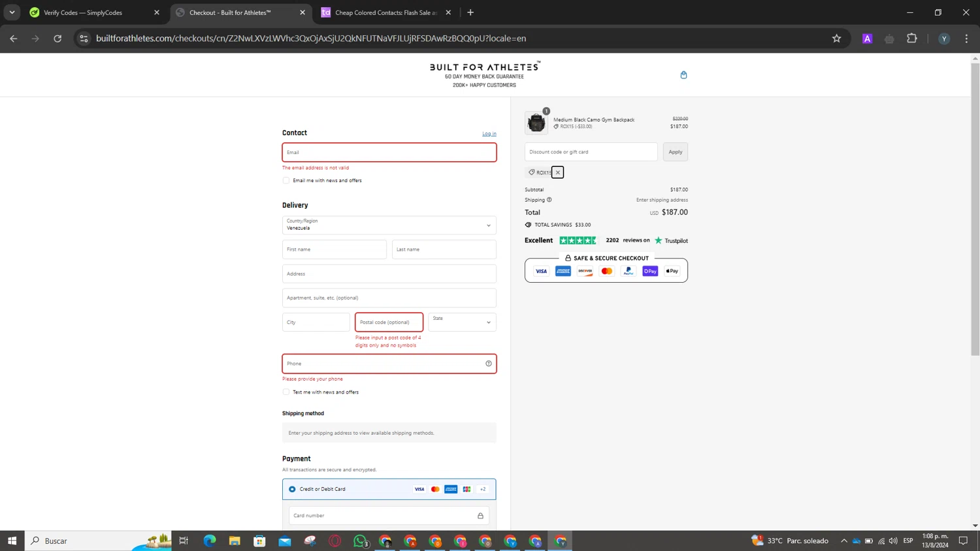This screenshot has height=551, width=980.
Task: Click the City input field
Action: pyautogui.click(x=316, y=322)
